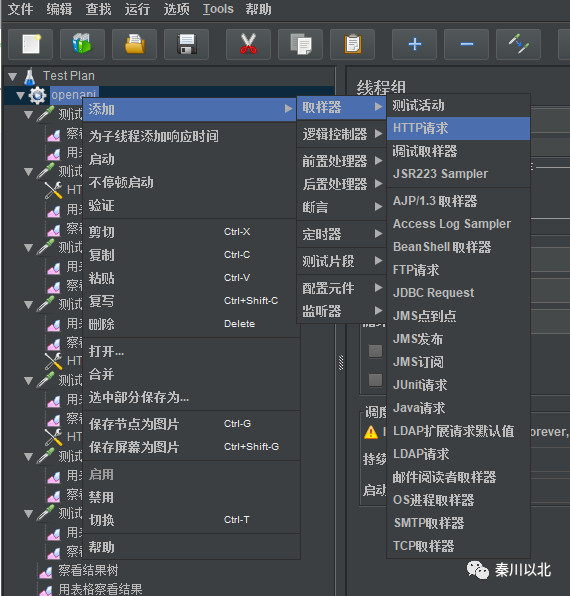Select SMTP取样器 entry
Viewport: 570px width, 596px height.
point(458,523)
